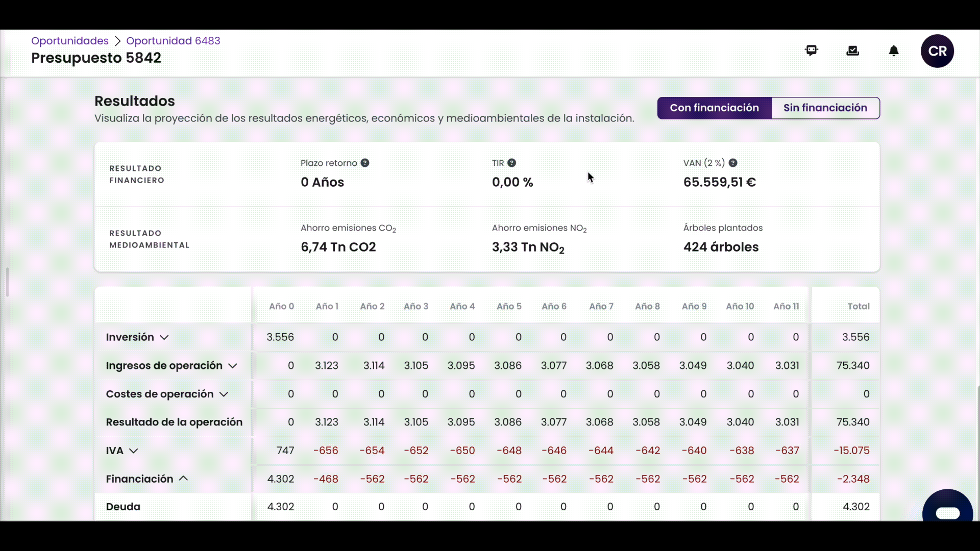980x551 pixels.
Task: Select the Total column header
Action: point(859,306)
